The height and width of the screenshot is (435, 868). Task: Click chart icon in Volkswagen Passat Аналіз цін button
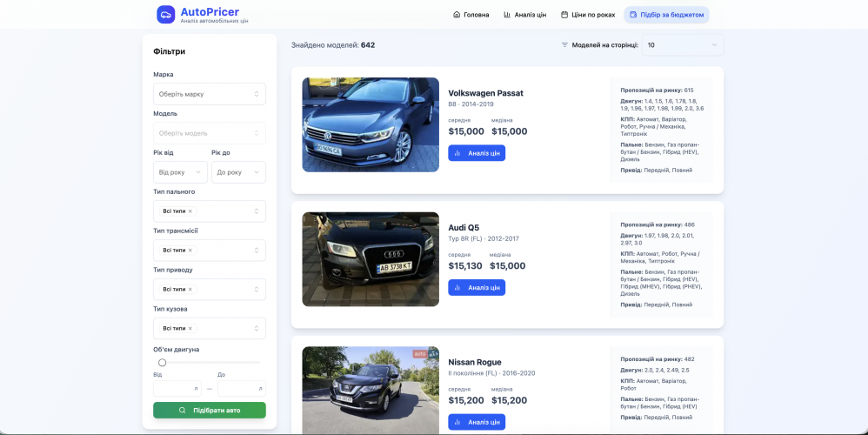[x=457, y=153]
